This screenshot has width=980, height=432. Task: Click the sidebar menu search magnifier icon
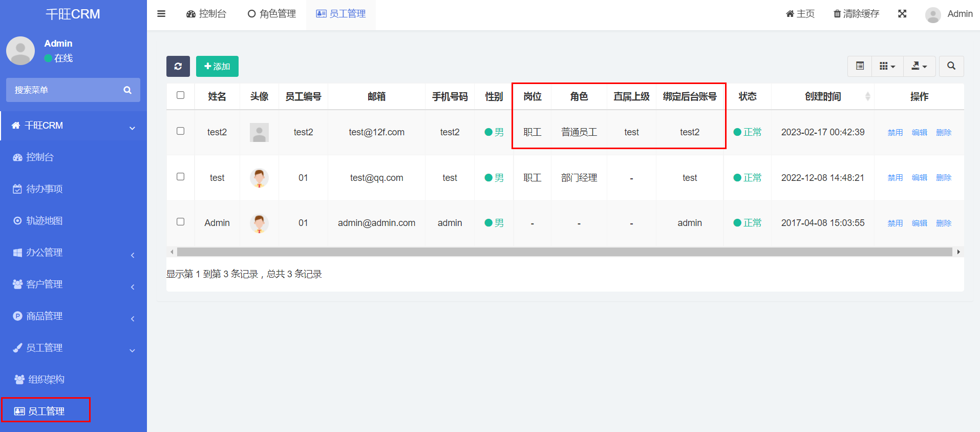point(127,90)
